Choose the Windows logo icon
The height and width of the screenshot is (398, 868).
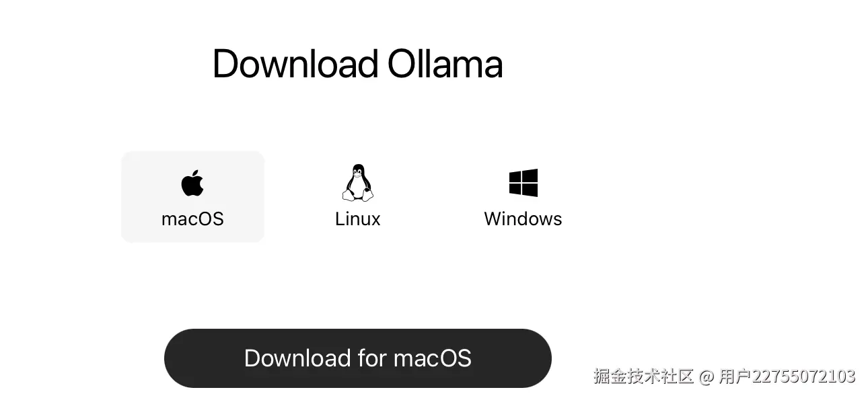click(523, 183)
